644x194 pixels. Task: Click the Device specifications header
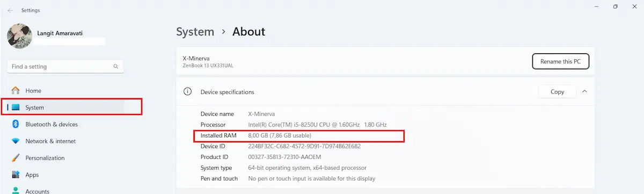click(x=385, y=91)
